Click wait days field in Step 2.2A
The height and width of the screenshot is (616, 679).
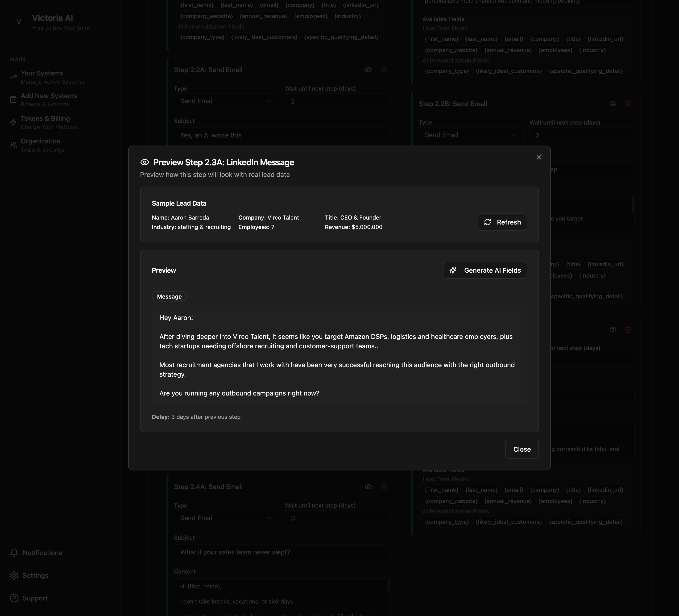click(x=337, y=101)
